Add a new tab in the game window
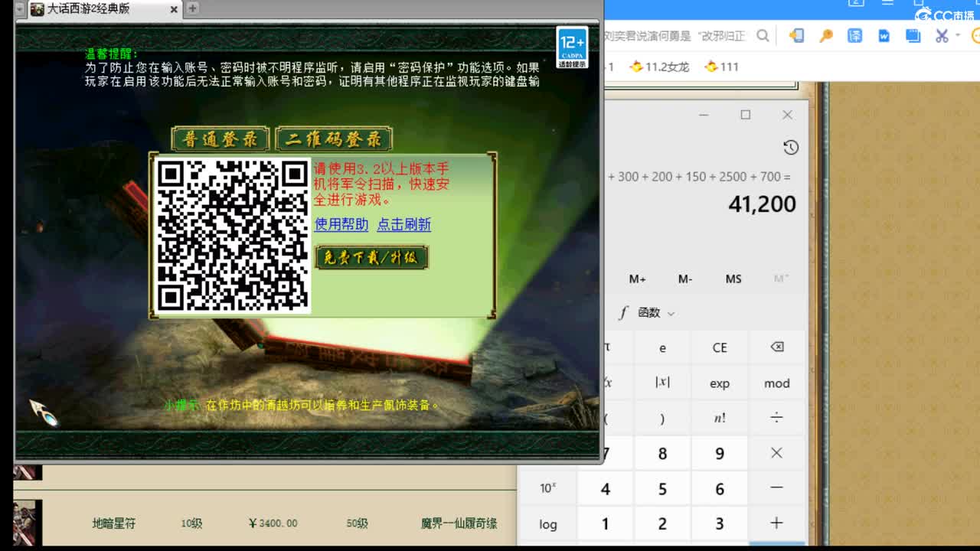Viewport: 980px width, 551px height. 192,8
